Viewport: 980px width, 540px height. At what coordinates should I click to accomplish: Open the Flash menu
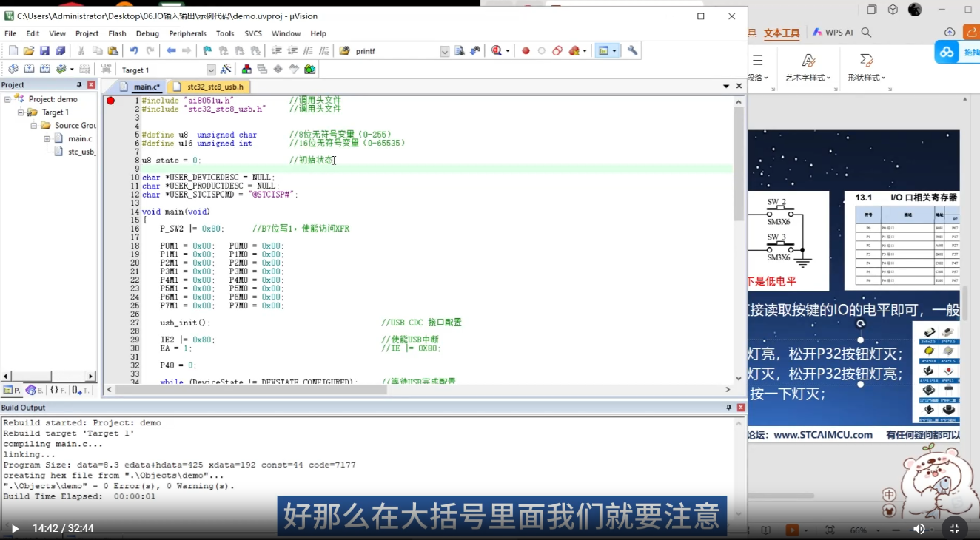point(117,33)
